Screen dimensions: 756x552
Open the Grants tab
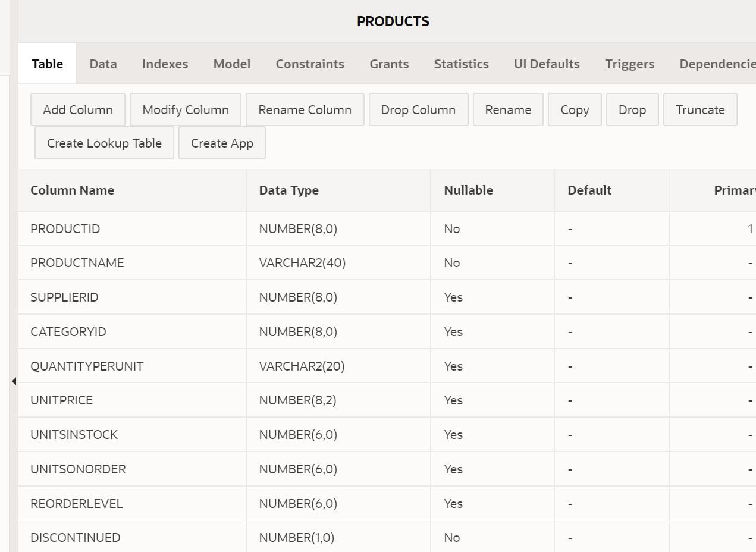(389, 64)
